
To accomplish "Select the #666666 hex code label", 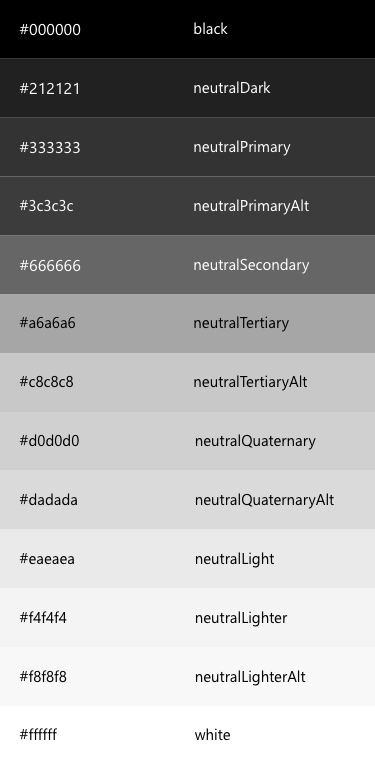I will (x=50, y=266).
